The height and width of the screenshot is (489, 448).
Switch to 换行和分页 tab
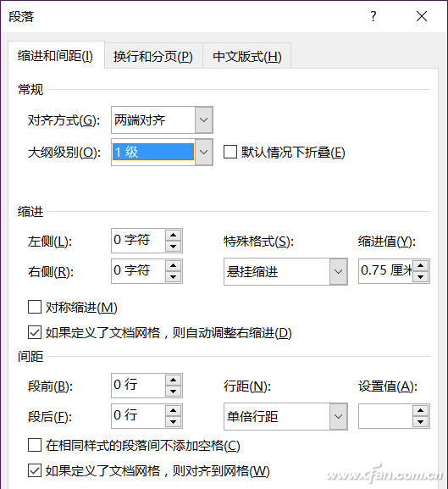point(153,56)
